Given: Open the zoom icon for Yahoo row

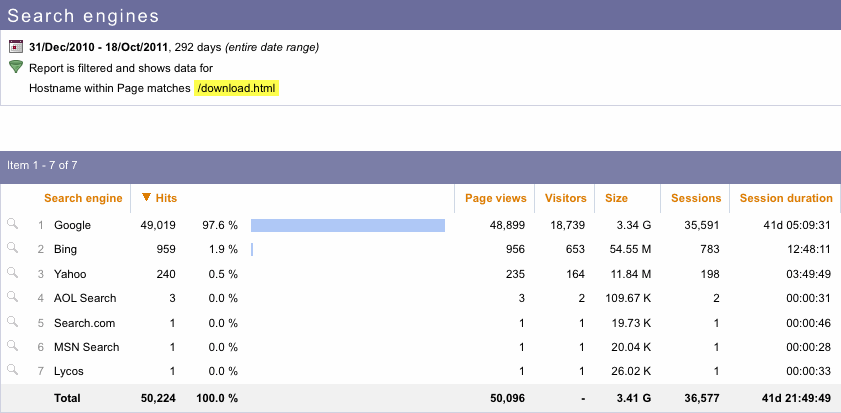Looking at the screenshot, I should point(12,273).
